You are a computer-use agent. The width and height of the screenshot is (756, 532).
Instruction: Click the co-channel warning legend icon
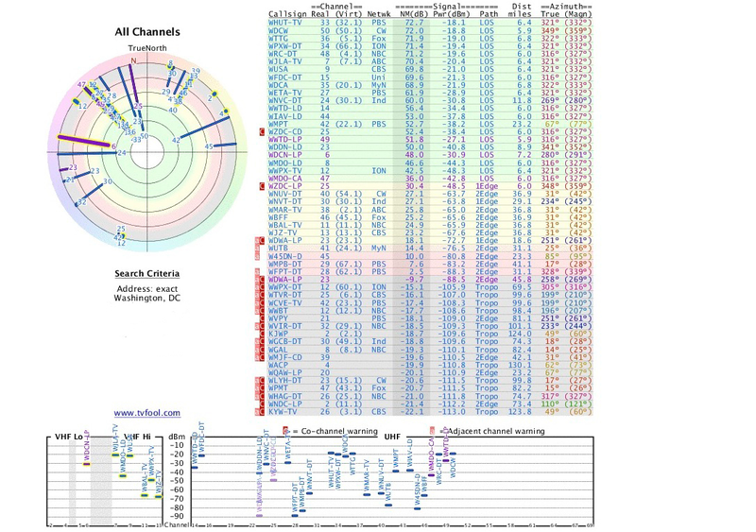coord(285,431)
